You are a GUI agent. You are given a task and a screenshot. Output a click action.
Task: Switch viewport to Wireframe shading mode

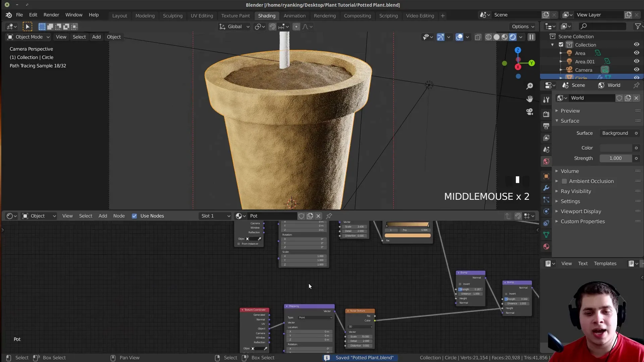point(488,37)
